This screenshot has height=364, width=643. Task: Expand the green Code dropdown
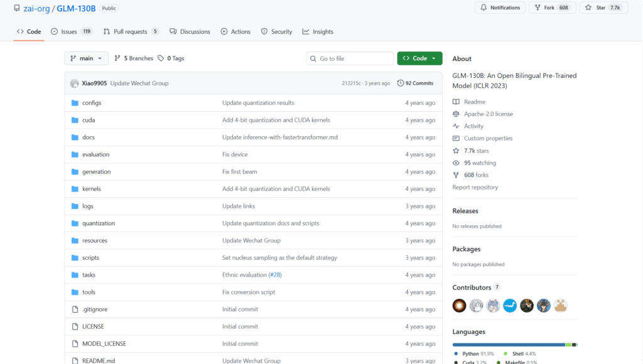point(419,58)
